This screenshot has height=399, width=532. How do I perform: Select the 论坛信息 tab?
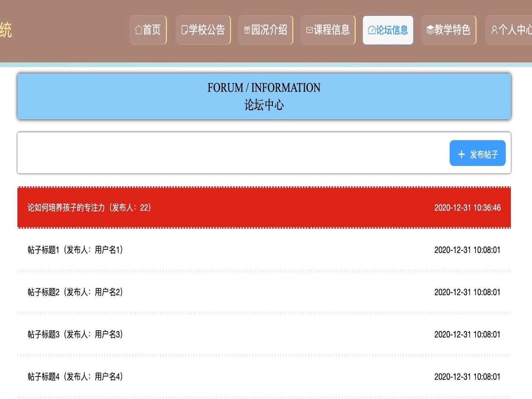pos(388,30)
